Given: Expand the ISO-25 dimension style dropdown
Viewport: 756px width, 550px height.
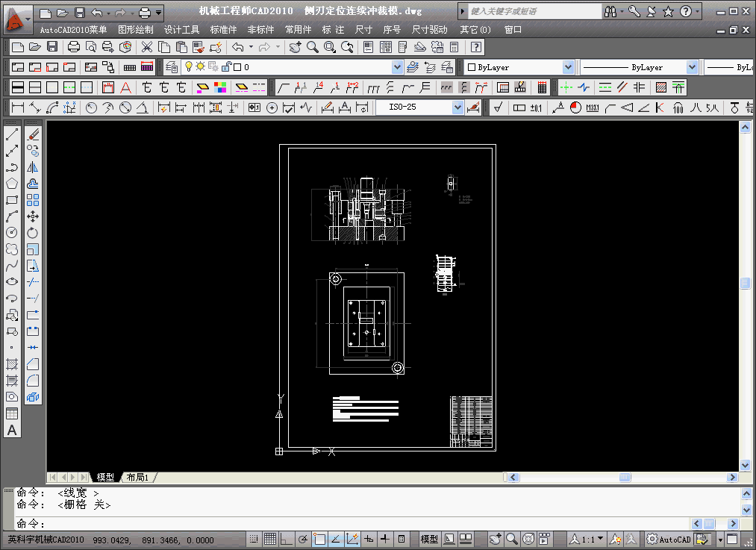Looking at the screenshot, I should [457, 107].
